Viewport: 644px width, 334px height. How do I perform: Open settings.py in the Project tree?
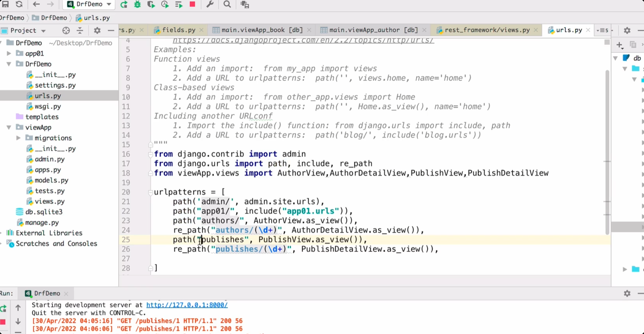(x=55, y=85)
